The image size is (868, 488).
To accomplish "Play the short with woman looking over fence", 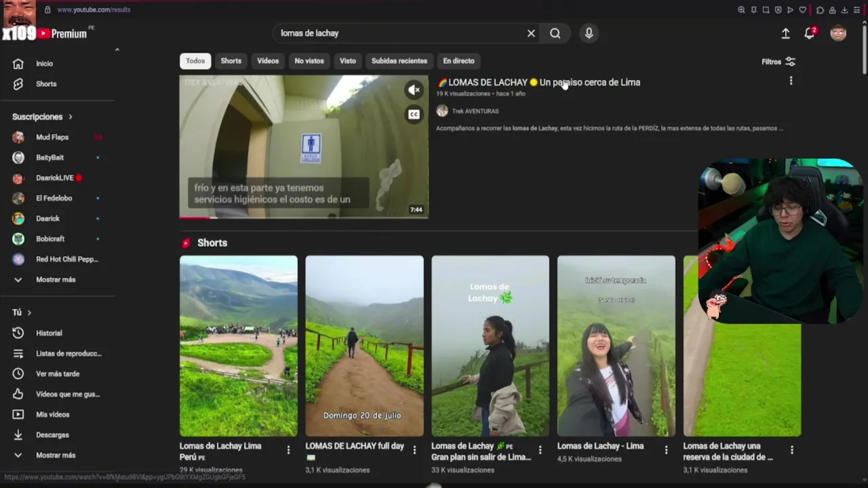I will click(x=490, y=346).
